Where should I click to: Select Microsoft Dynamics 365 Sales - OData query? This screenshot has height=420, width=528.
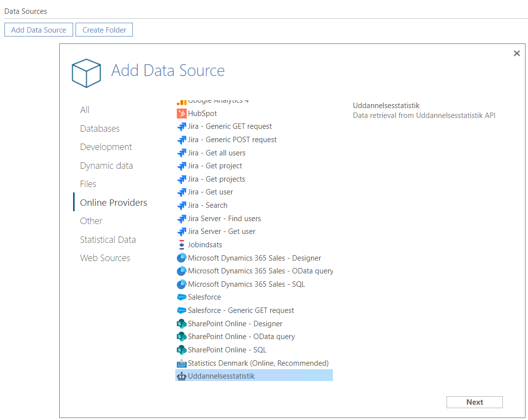tap(260, 271)
